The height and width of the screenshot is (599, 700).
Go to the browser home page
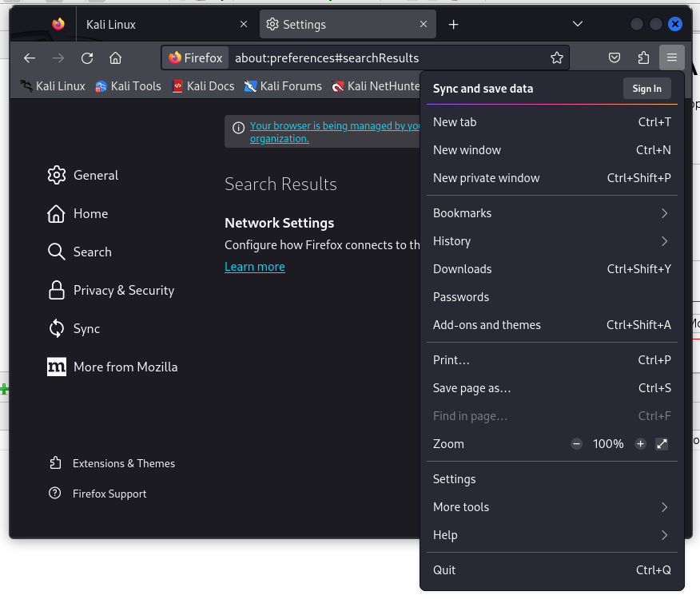tap(116, 58)
